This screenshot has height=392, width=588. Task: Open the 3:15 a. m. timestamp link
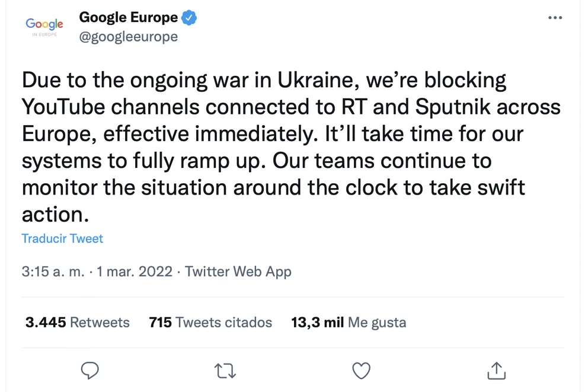(x=52, y=272)
